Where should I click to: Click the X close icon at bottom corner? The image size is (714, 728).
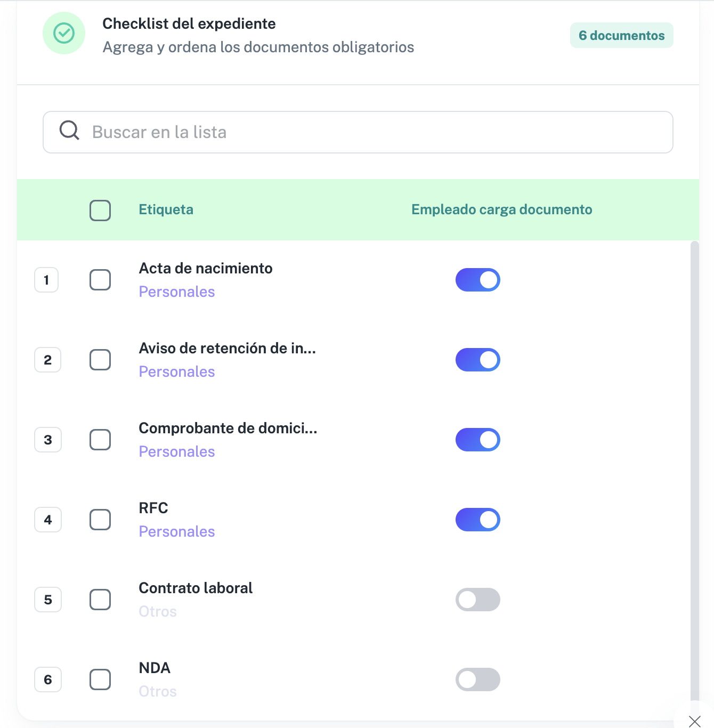[x=694, y=722]
